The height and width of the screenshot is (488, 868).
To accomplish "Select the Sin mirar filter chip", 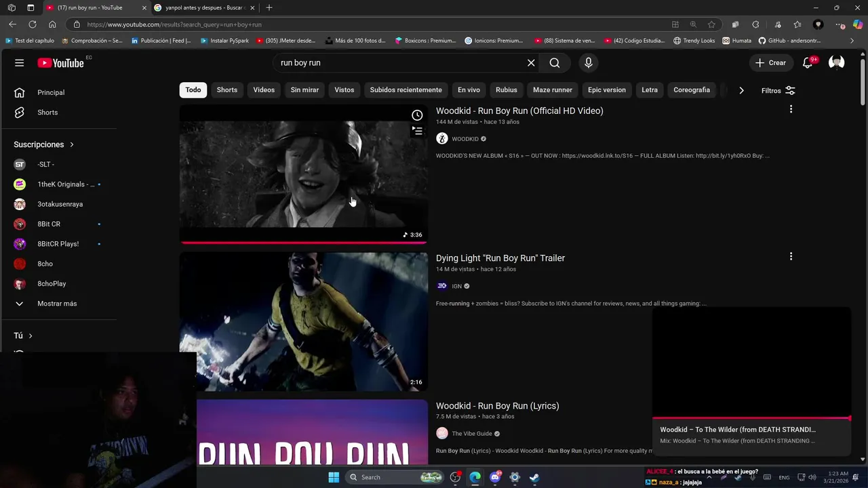I will click(x=304, y=90).
